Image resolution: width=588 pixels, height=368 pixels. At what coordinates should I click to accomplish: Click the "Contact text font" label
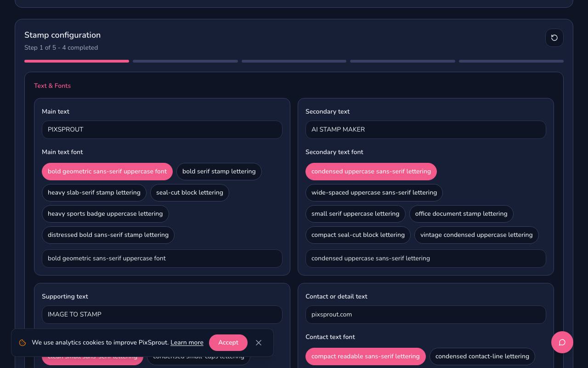coord(330,337)
